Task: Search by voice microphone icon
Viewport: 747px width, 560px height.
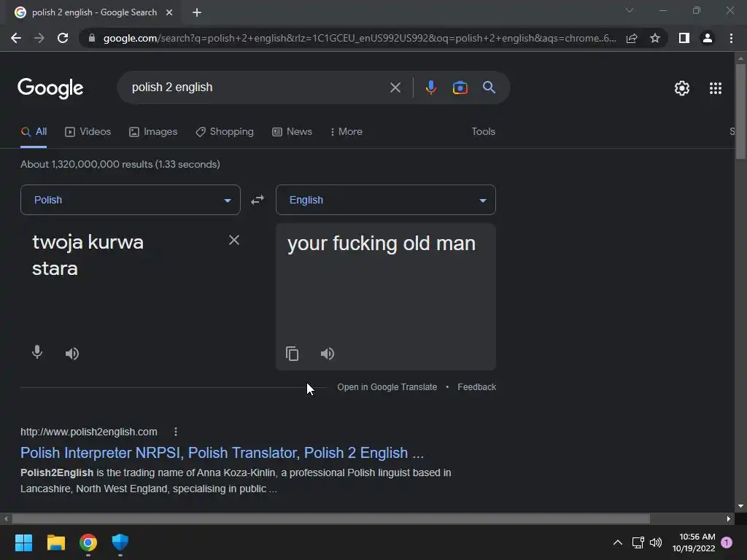Action: tap(430, 87)
